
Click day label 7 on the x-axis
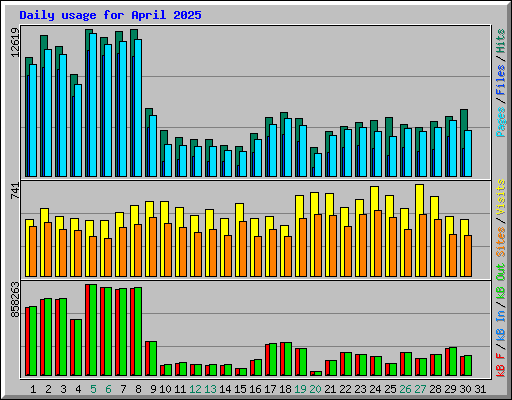tap(123, 389)
